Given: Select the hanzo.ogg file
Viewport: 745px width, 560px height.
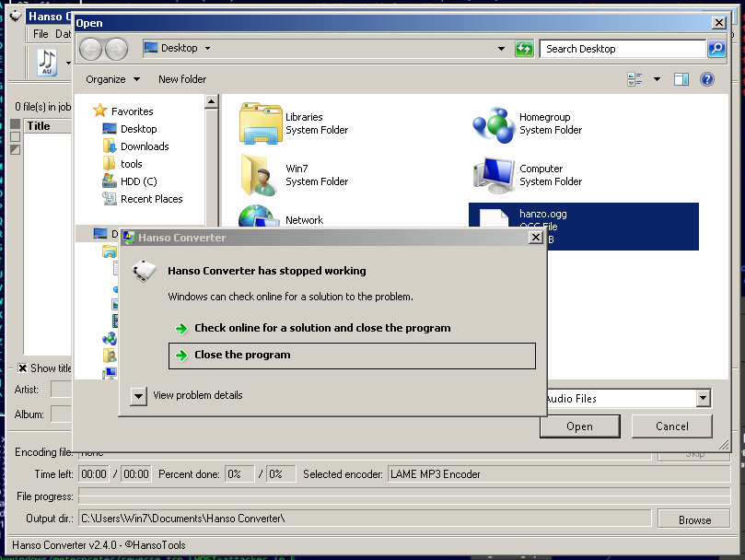Looking at the screenshot, I should [584, 227].
